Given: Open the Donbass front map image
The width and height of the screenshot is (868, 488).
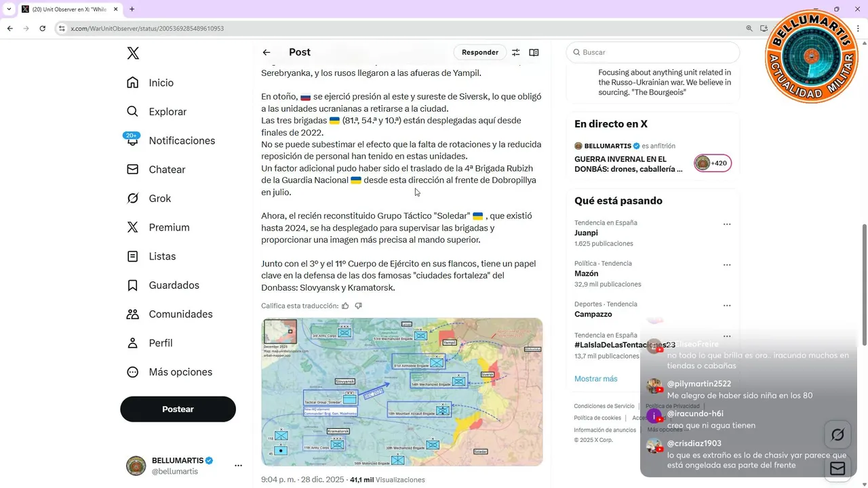Looking at the screenshot, I should point(402,392).
